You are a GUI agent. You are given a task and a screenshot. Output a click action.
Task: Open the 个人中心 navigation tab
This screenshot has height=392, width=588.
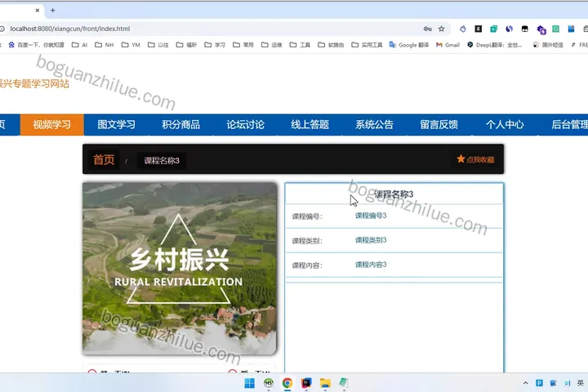(505, 124)
